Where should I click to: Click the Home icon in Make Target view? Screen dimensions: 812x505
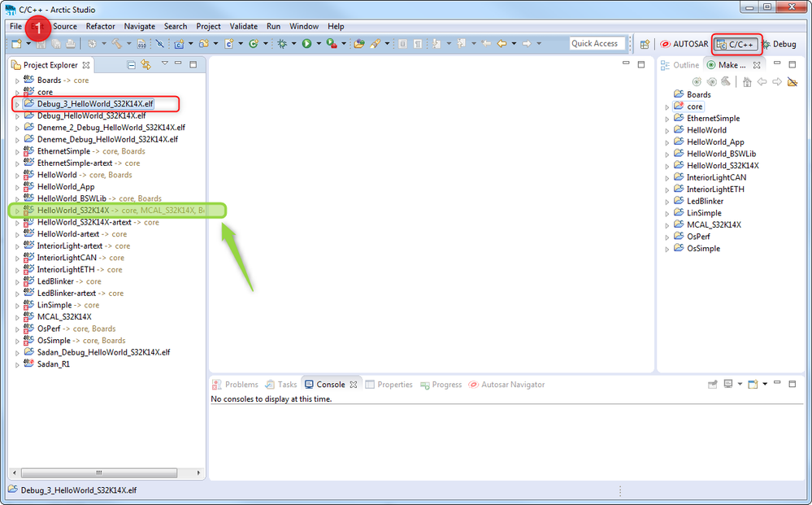747,82
